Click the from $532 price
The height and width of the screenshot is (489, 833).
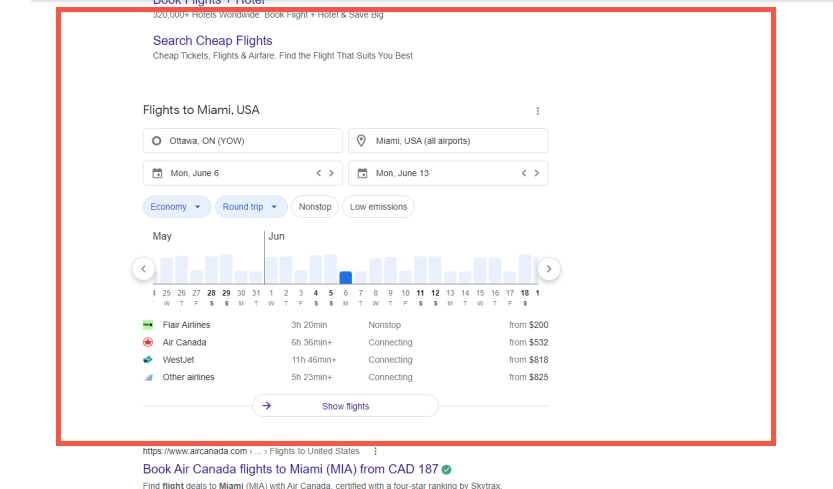(x=529, y=342)
